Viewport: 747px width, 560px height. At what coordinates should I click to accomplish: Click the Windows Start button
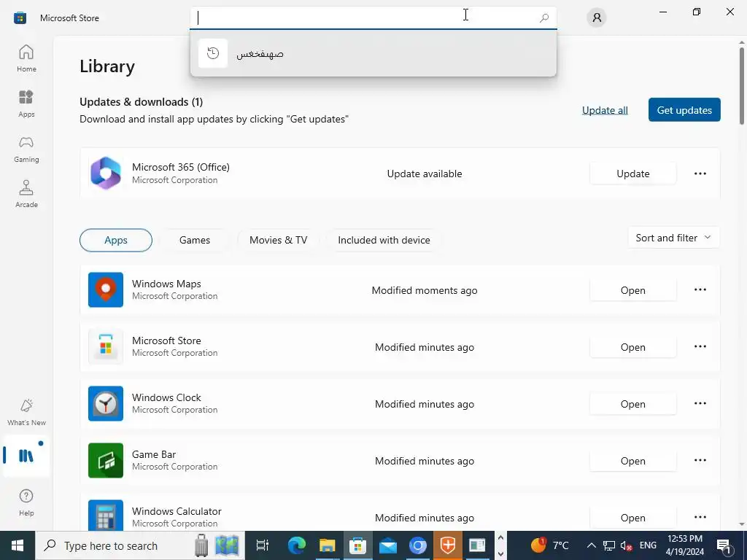pos(18,545)
